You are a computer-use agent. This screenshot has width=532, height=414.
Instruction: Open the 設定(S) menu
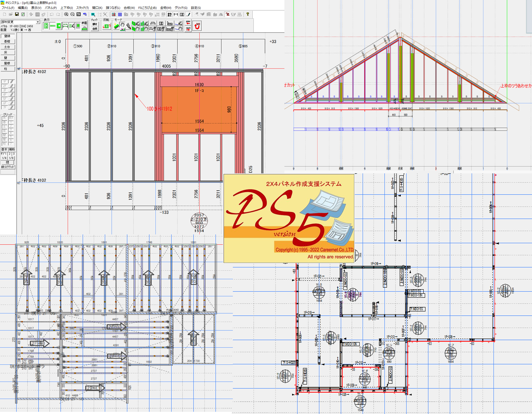[196, 8]
